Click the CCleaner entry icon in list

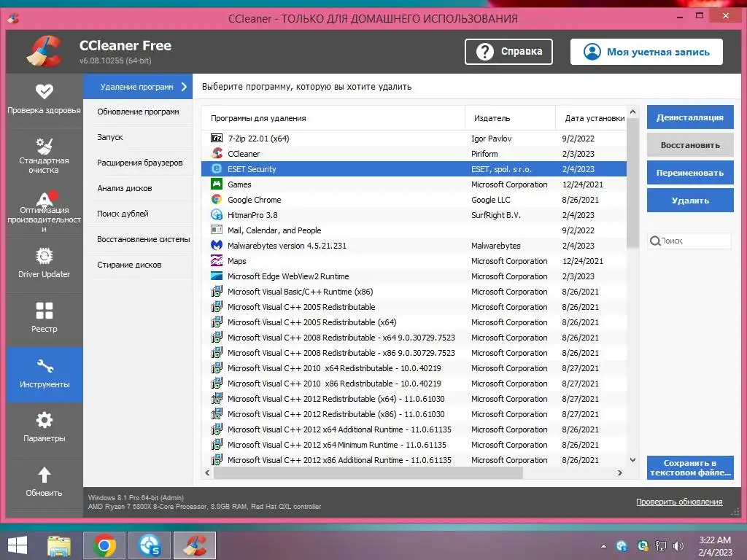[x=217, y=153]
